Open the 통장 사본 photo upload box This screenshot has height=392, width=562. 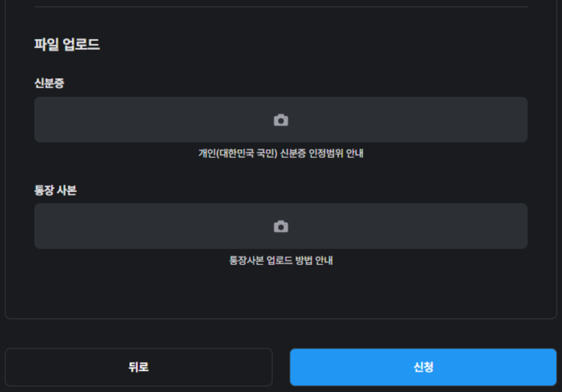click(x=194, y=227)
